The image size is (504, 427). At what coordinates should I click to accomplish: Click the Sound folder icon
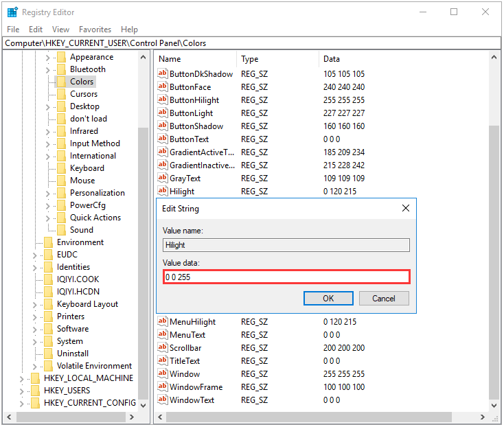61,230
